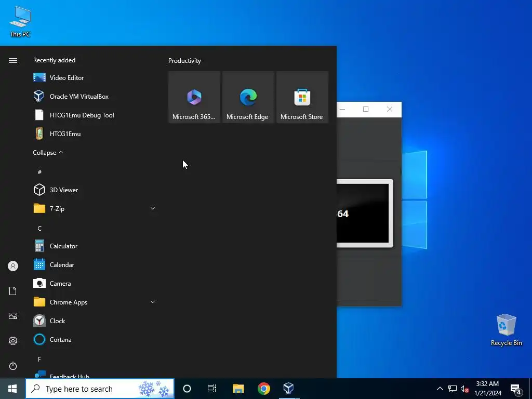Click the VM preview thumbnail in VirtualBox window
The width and height of the screenshot is (532, 399).
point(365,213)
